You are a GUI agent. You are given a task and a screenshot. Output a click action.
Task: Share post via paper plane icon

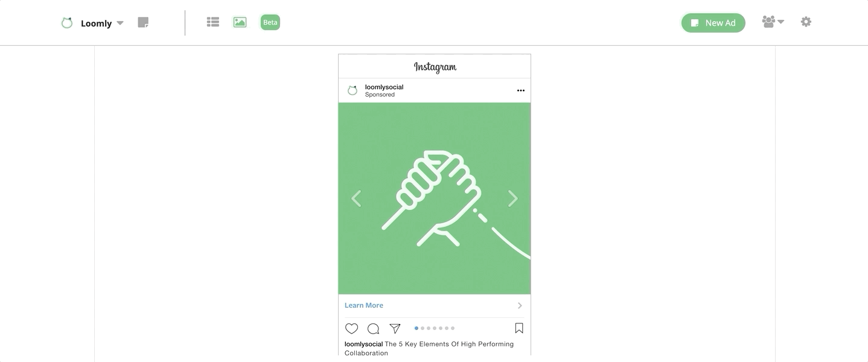pos(395,328)
